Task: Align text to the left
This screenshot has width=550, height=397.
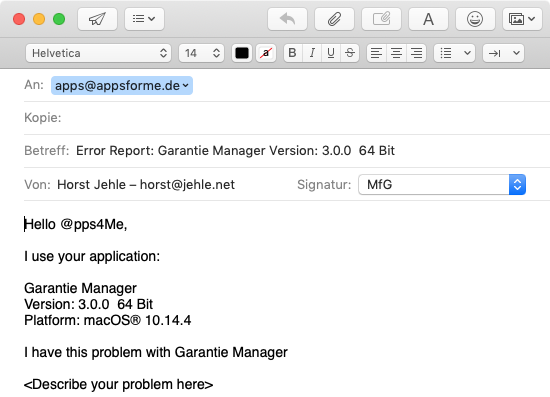Action: pos(376,53)
